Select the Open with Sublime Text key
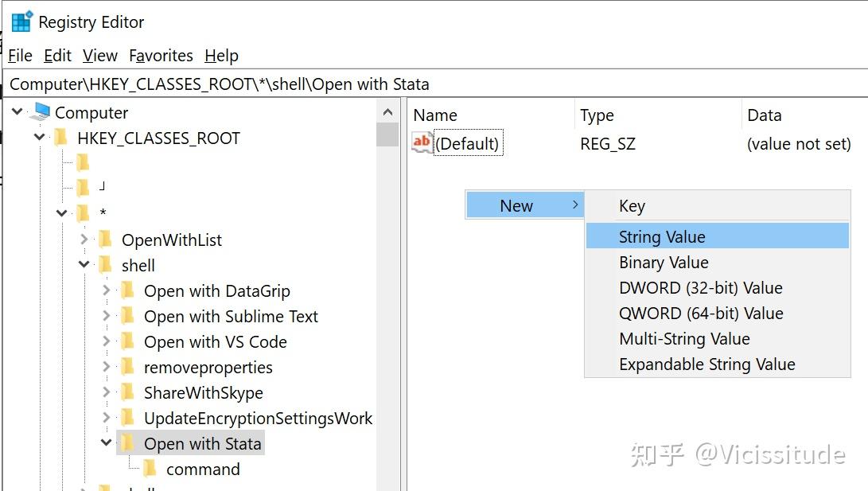 point(231,317)
